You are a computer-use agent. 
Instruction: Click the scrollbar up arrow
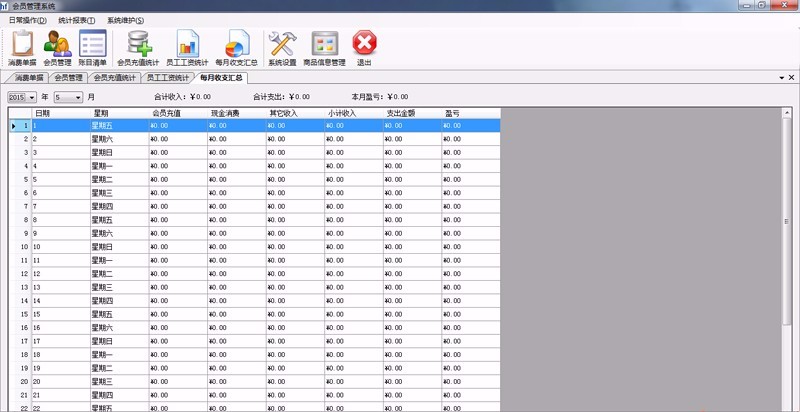786,113
